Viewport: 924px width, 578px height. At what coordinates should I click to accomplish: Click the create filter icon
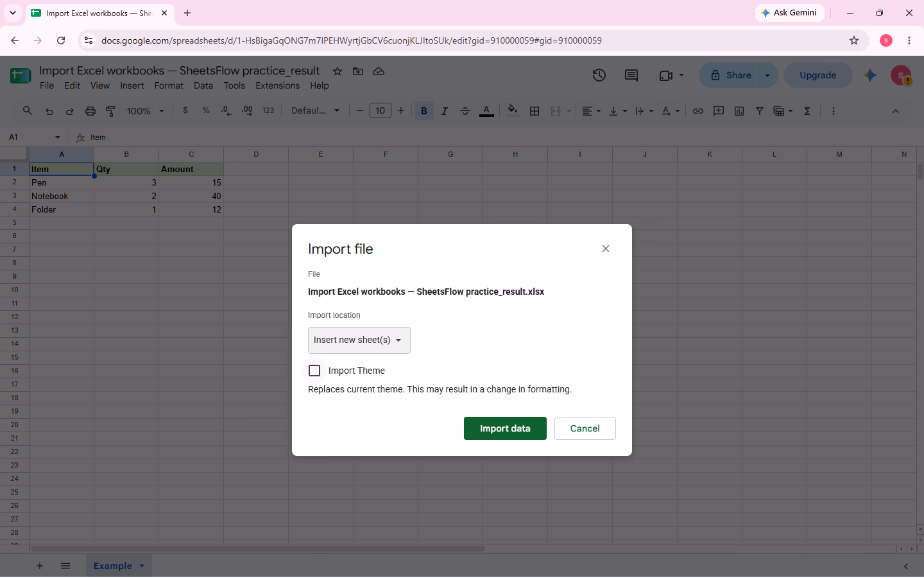pos(760,111)
